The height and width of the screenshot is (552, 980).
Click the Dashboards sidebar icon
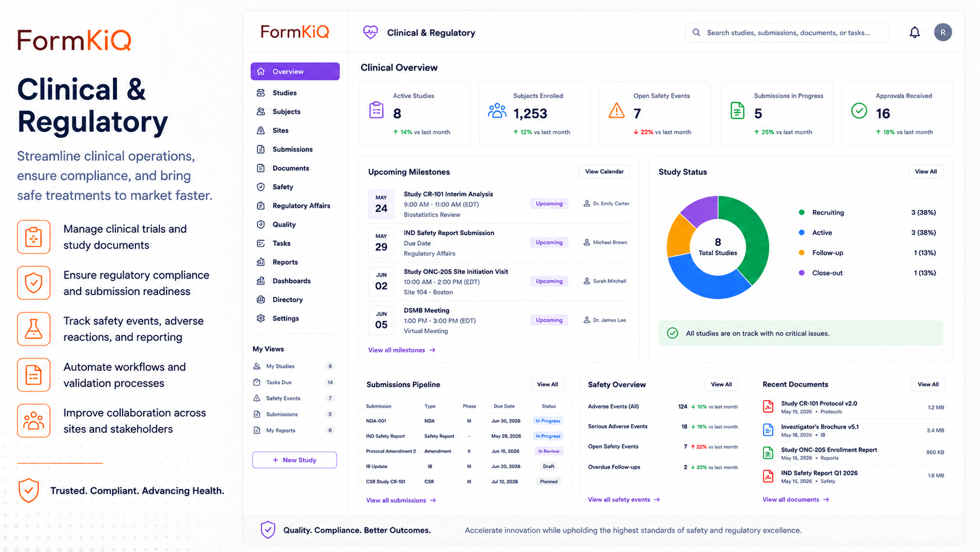[x=261, y=280]
